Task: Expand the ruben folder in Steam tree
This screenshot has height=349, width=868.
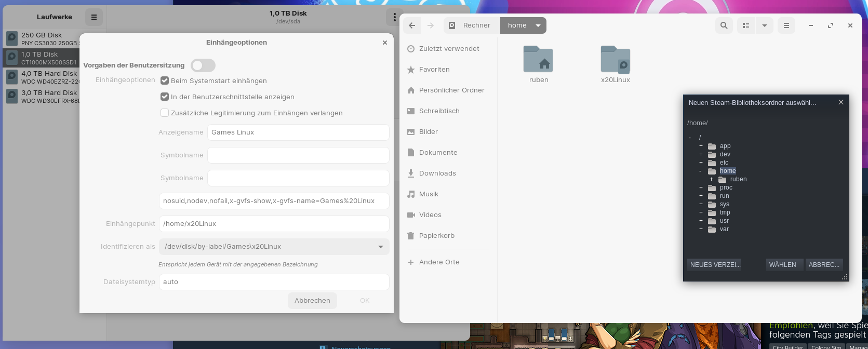Action: tap(711, 179)
